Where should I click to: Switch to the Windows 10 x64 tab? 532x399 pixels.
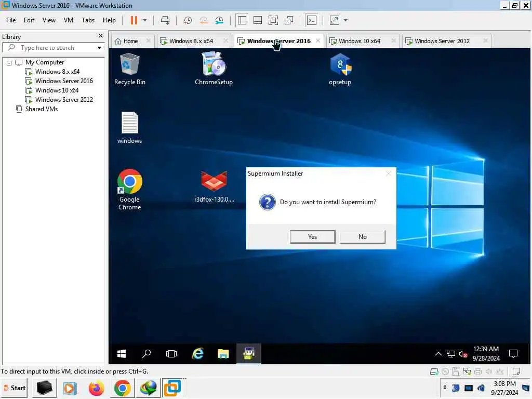tap(360, 41)
